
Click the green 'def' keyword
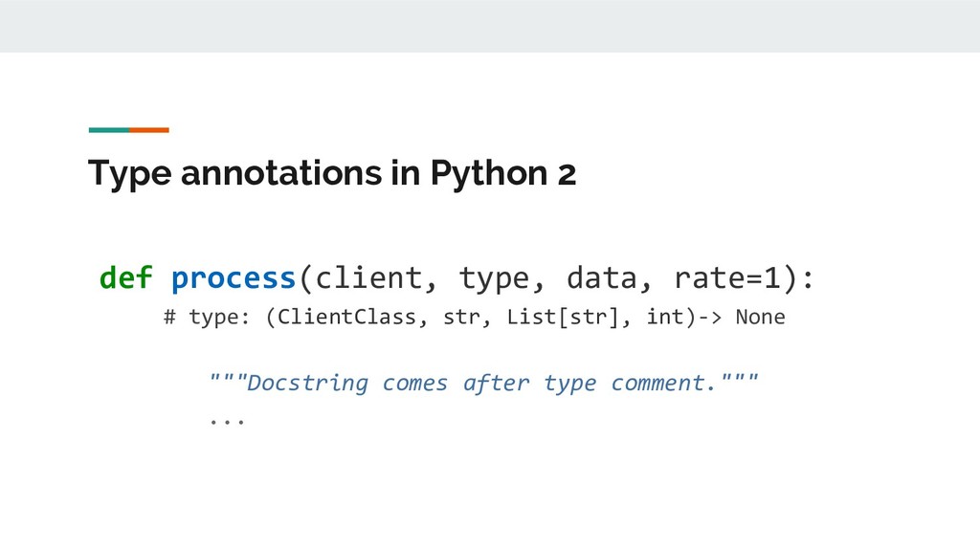coord(125,277)
